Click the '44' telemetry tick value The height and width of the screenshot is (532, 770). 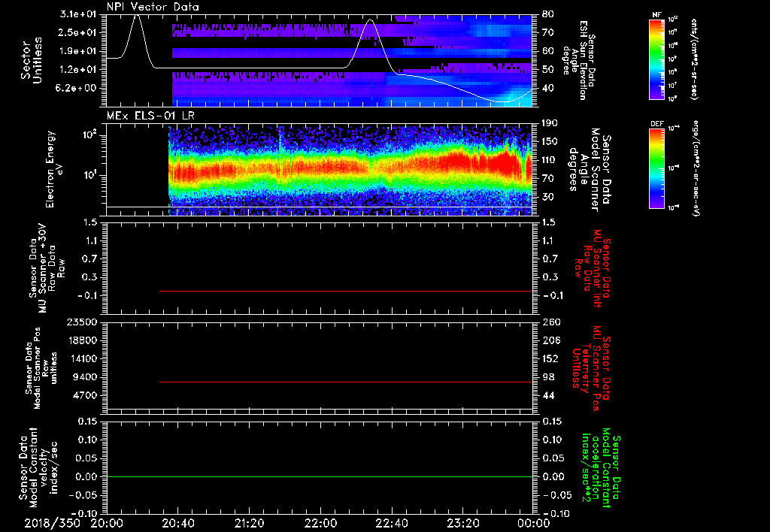point(548,395)
